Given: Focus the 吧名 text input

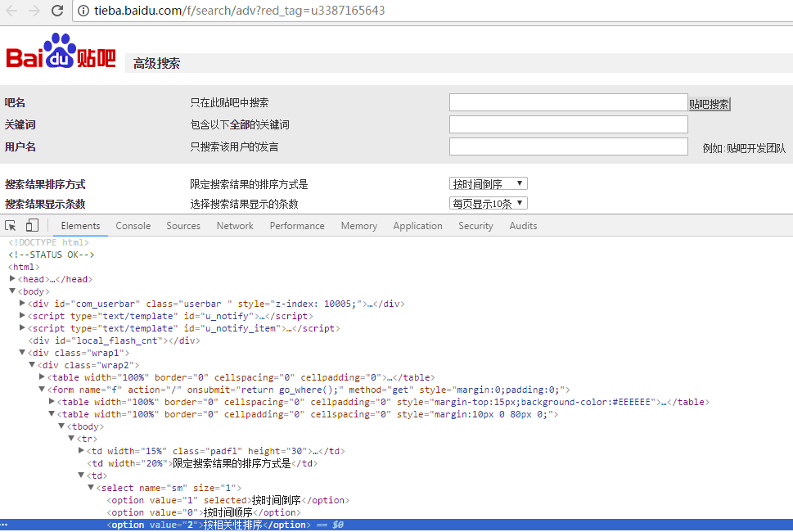Looking at the screenshot, I should [569, 102].
